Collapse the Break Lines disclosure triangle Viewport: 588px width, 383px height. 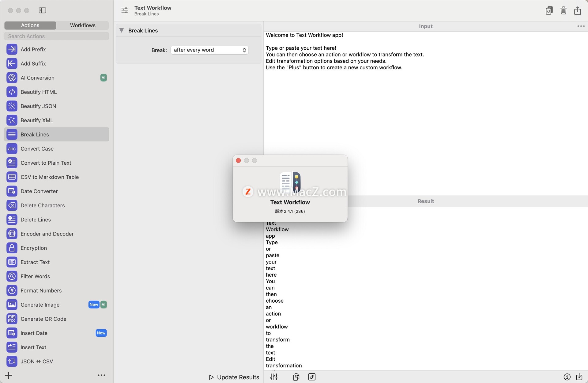pos(122,30)
